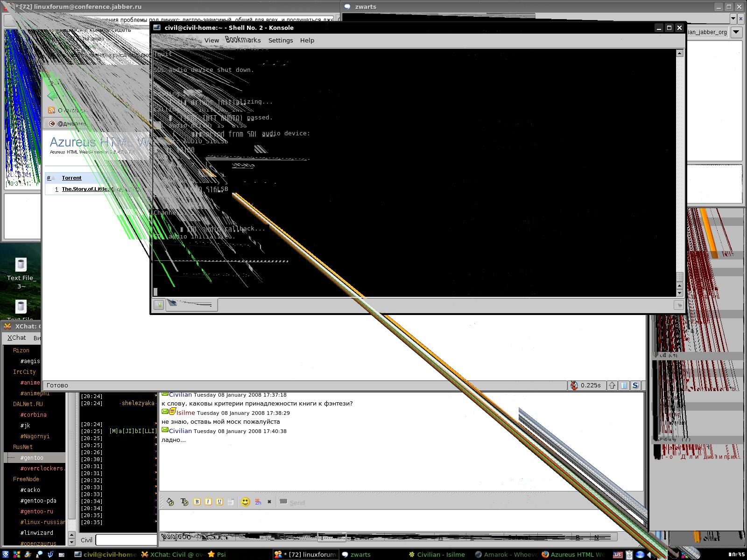This screenshot has height=560, width=747.
Task: Click the volume speaker tray icon
Action: click(x=650, y=555)
